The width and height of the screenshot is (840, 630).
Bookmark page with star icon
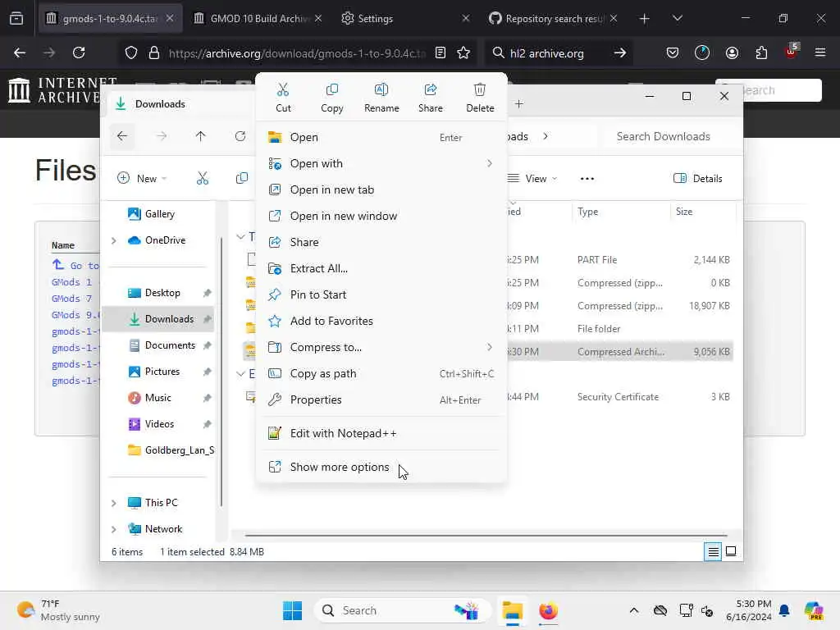point(463,52)
